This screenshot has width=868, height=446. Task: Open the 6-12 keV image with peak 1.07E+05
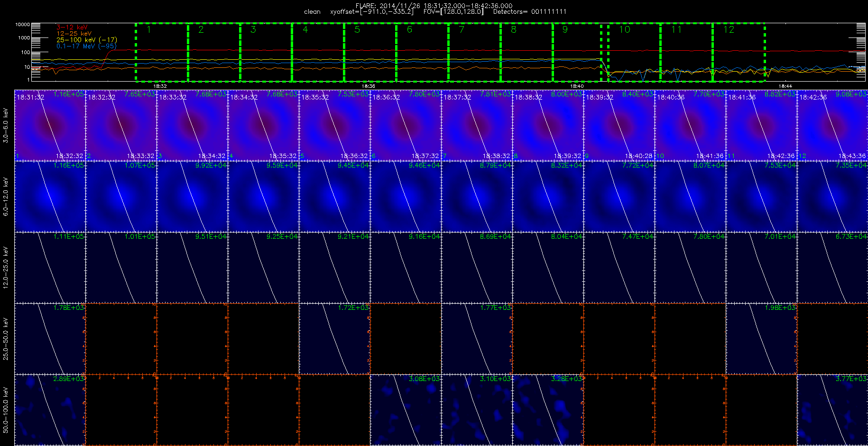pos(121,196)
